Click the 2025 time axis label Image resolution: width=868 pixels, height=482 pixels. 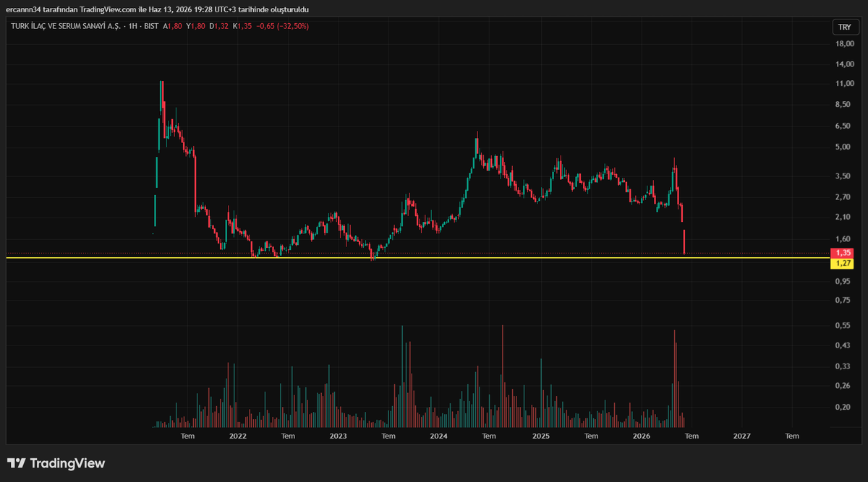pyautogui.click(x=541, y=436)
